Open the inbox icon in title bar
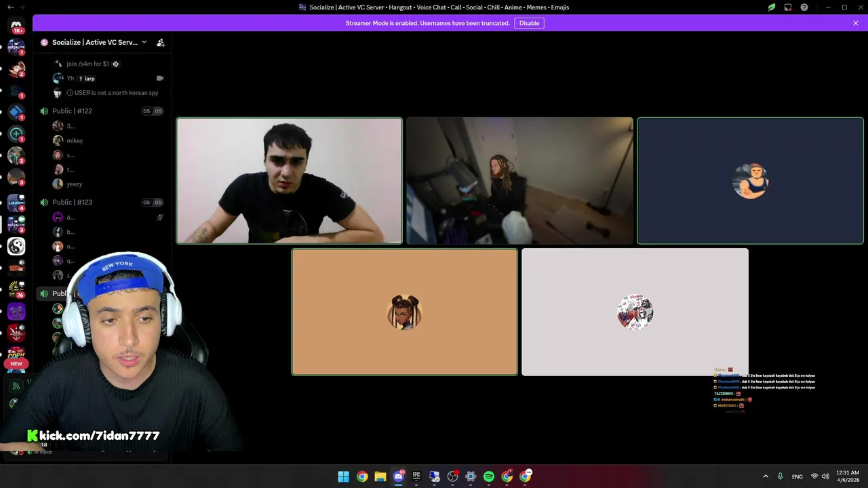Viewport: 868px width, 488px height. coord(788,7)
